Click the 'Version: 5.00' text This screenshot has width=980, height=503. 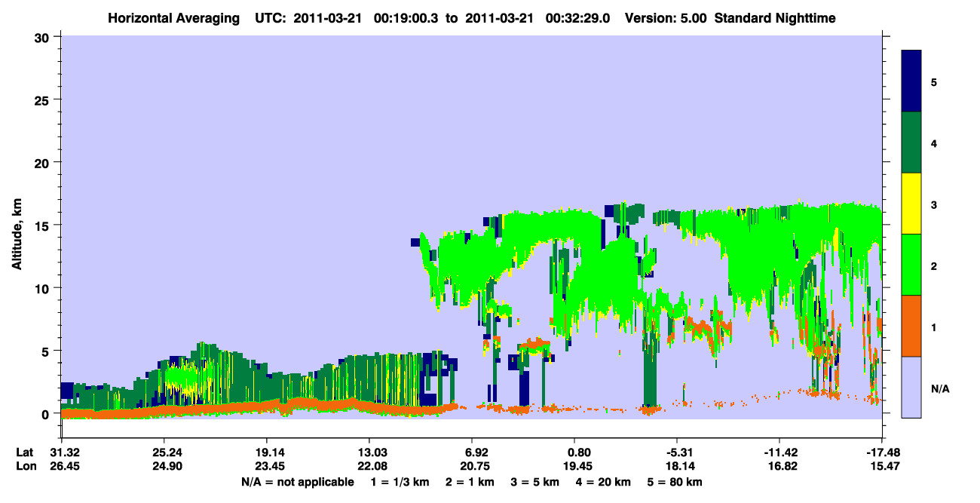pos(666,17)
